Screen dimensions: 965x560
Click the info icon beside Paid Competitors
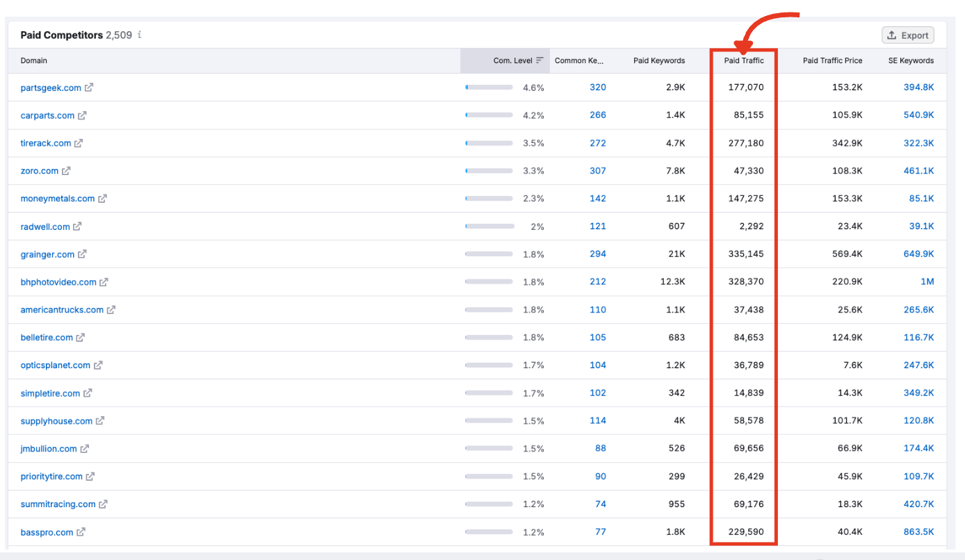coord(138,35)
